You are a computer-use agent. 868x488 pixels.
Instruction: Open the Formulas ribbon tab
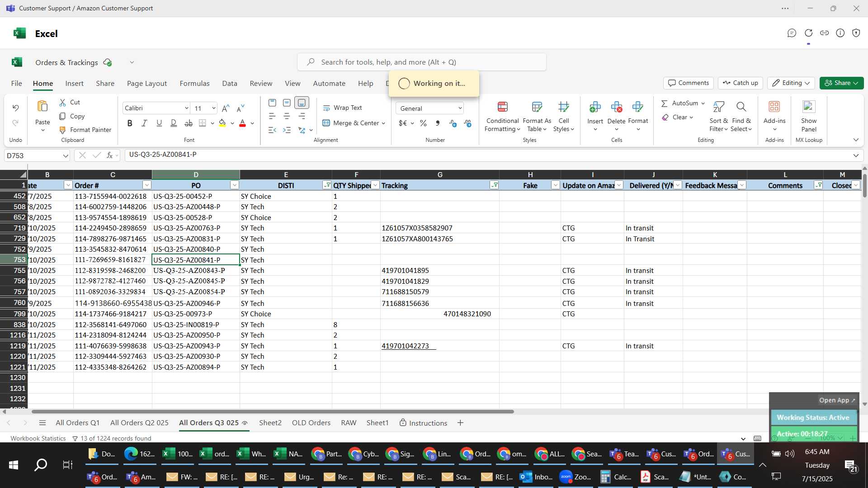coord(194,84)
